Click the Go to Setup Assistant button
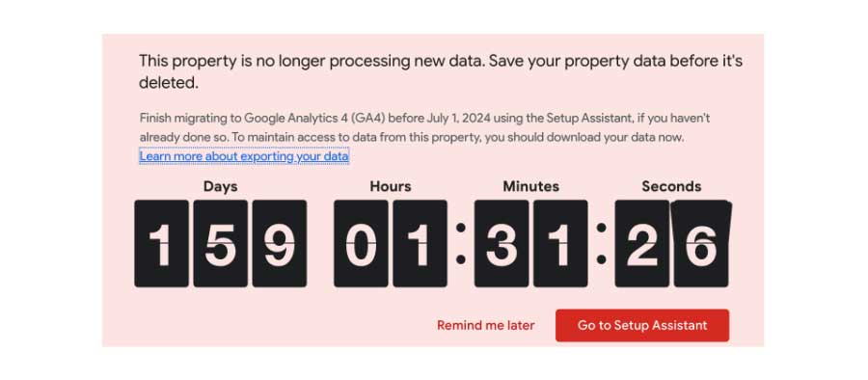The height and width of the screenshot is (380, 868). [642, 326]
